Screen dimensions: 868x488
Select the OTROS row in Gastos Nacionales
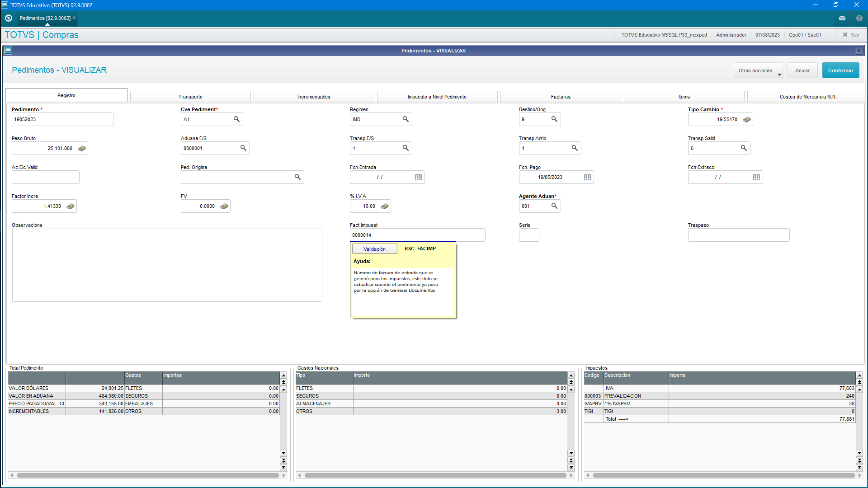click(x=431, y=411)
